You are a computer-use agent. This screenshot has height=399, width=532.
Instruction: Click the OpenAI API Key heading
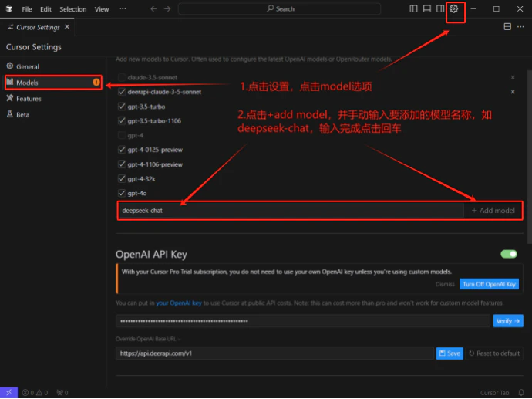point(151,255)
